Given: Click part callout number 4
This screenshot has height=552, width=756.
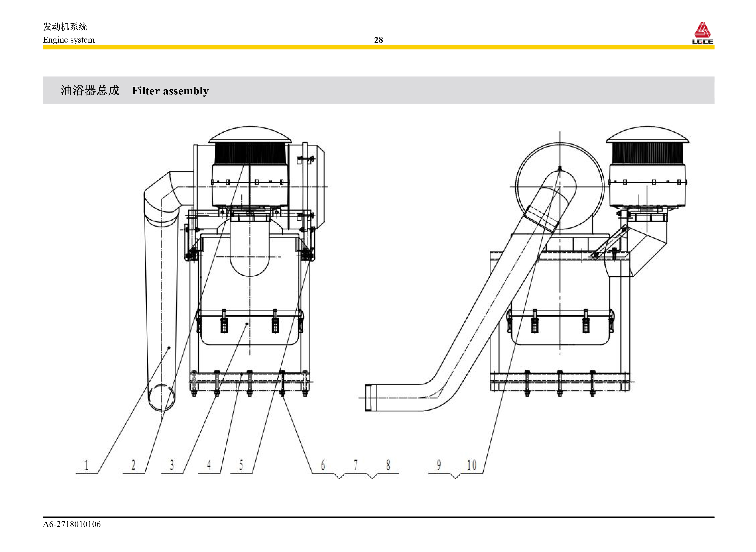Looking at the screenshot, I should [x=209, y=465].
